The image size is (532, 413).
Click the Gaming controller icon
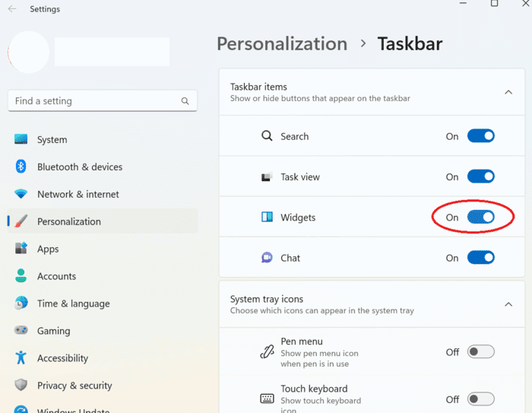pos(21,330)
